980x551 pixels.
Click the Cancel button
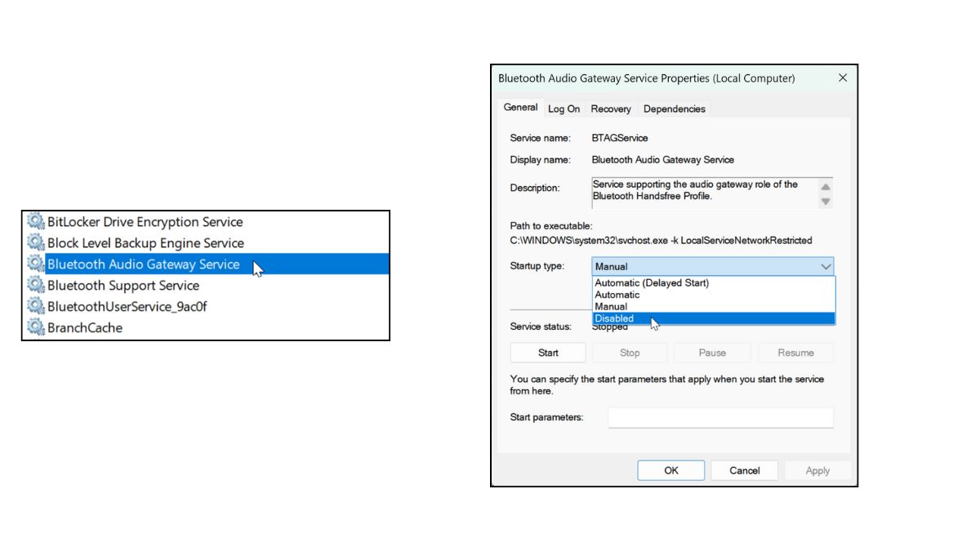(744, 470)
